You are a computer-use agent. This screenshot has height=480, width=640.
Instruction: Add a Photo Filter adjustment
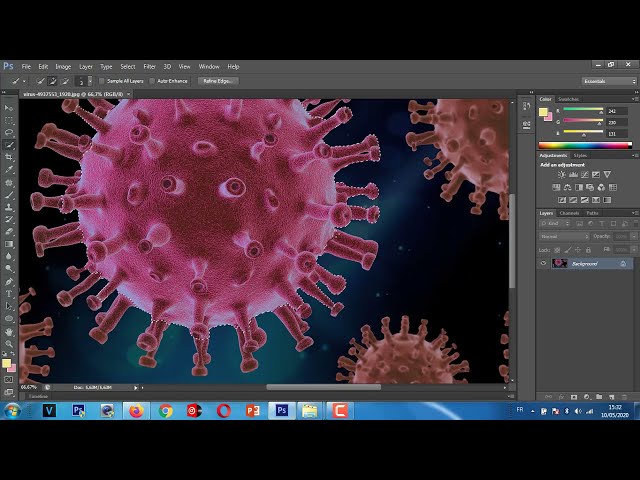[x=590, y=187]
